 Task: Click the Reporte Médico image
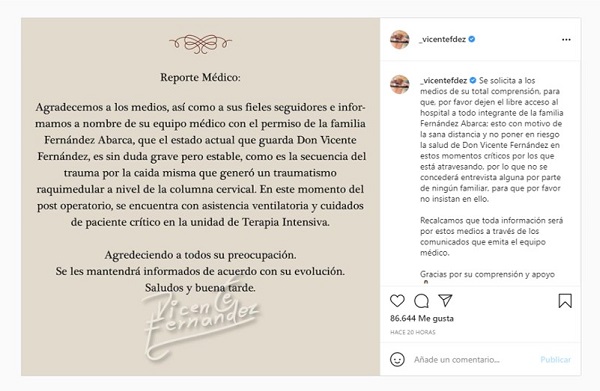point(201,196)
